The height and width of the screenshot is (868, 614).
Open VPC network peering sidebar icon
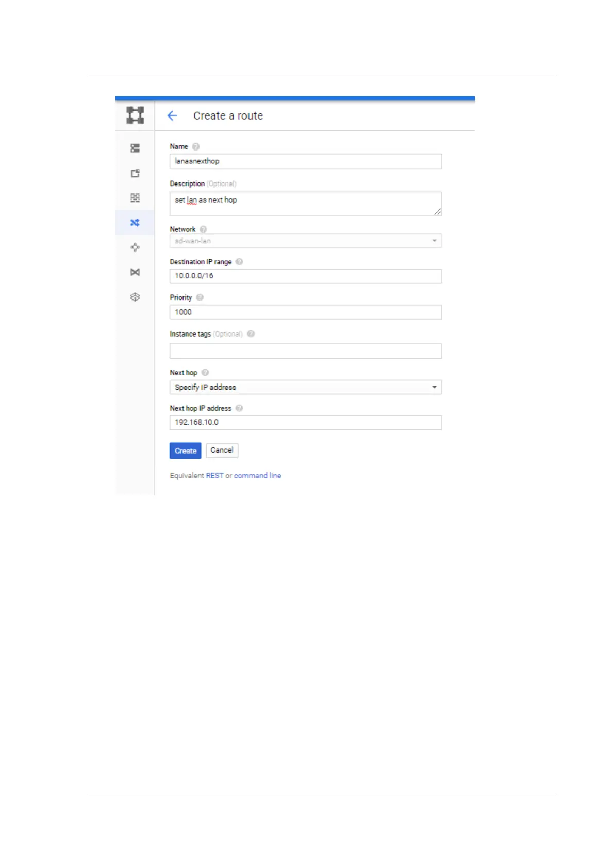135,247
